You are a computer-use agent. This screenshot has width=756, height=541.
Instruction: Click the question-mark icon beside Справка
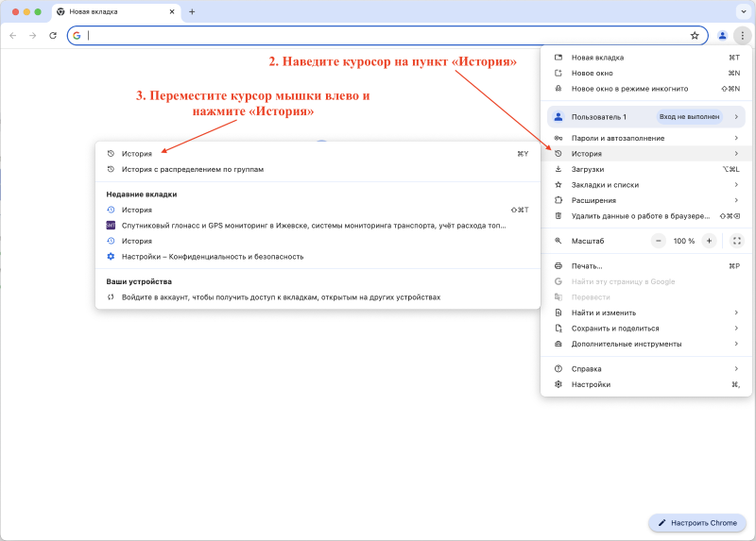(x=558, y=369)
